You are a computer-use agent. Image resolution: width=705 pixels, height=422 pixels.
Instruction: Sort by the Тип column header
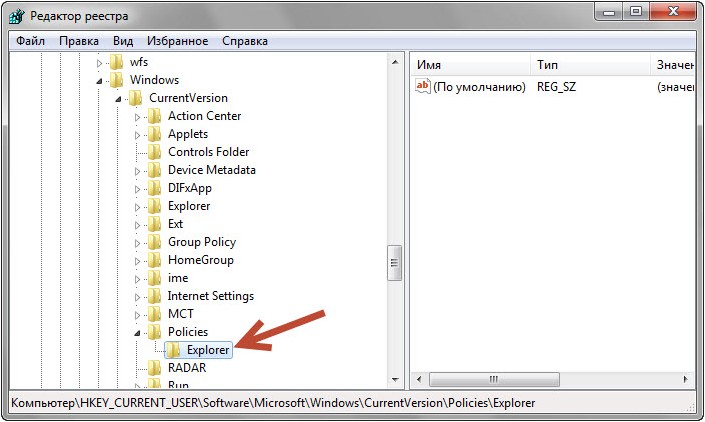[590, 65]
